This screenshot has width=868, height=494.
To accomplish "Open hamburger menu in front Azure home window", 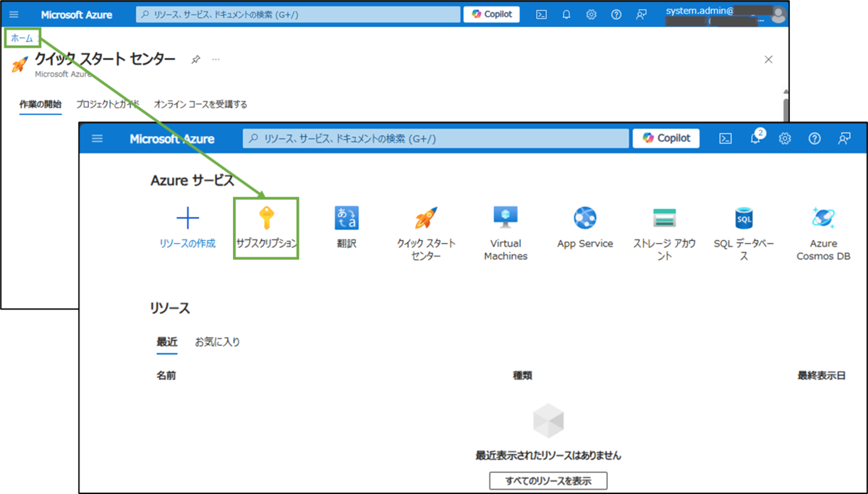I will [98, 139].
